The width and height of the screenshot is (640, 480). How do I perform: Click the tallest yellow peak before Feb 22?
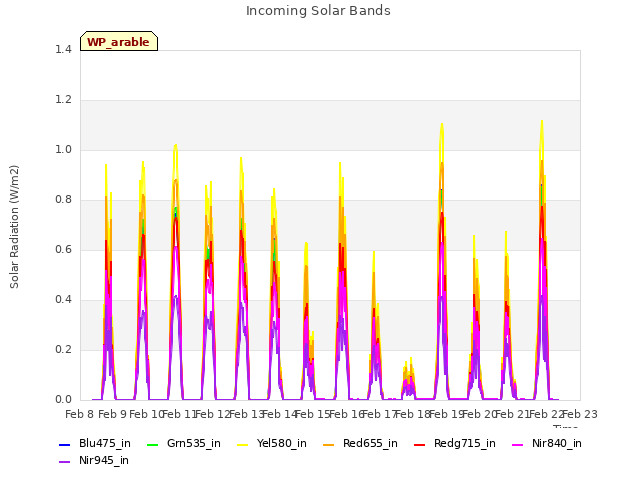click(542, 122)
